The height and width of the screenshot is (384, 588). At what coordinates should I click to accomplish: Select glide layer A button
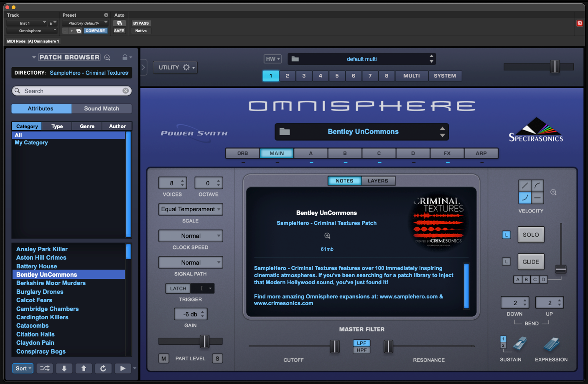tap(518, 280)
